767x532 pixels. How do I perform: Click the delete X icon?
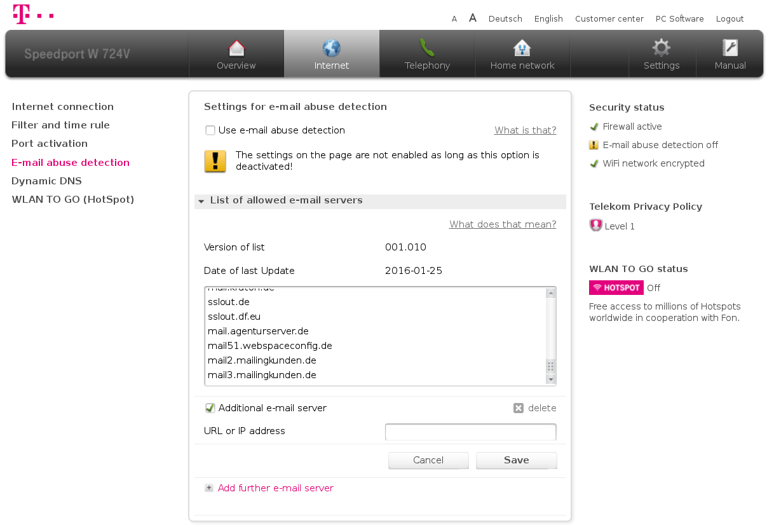[519, 408]
